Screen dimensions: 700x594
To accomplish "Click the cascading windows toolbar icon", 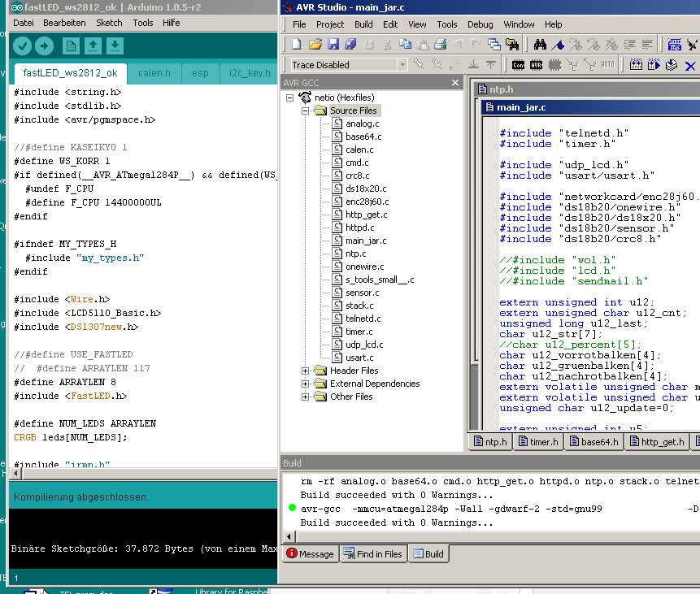I will coord(493,44).
